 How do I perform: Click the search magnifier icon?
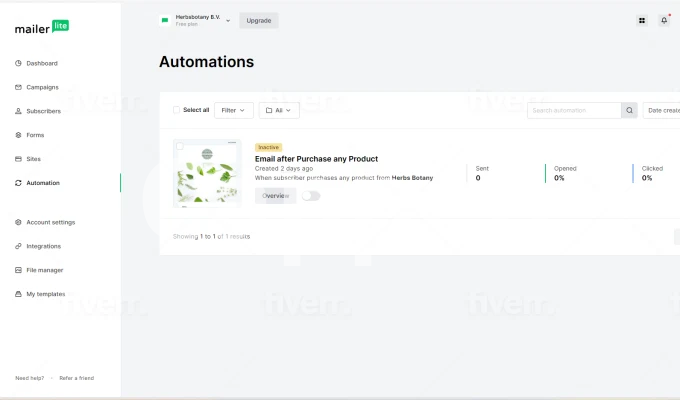(x=629, y=110)
